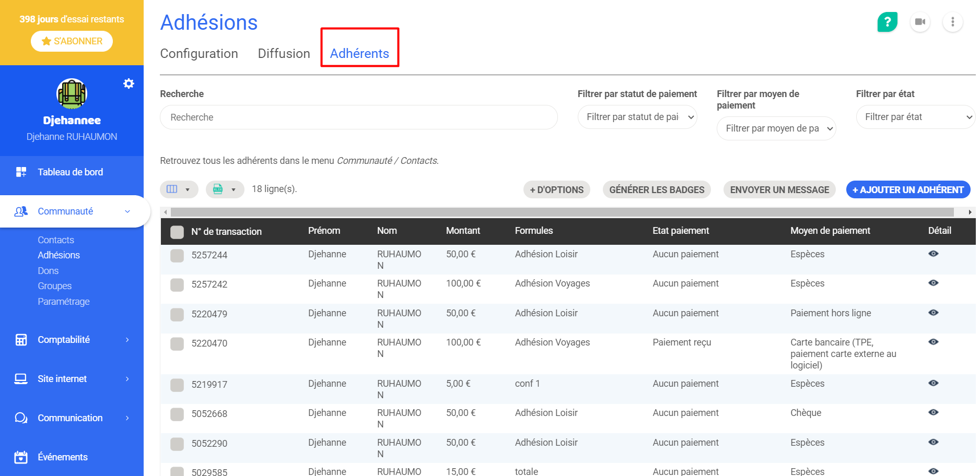
Task: Click the Djehannee backpack profile avatar
Action: point(72,94)
